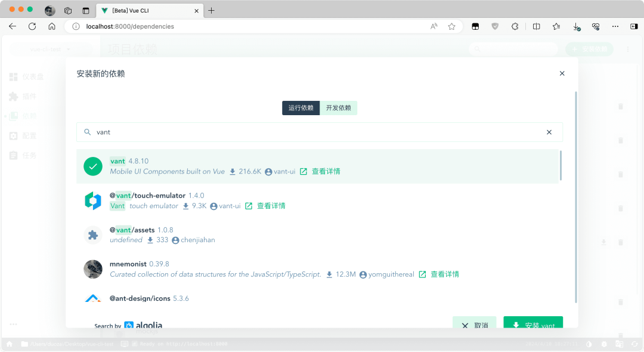Click the home icon in status bar
The image size is (644, 352).
10,344
